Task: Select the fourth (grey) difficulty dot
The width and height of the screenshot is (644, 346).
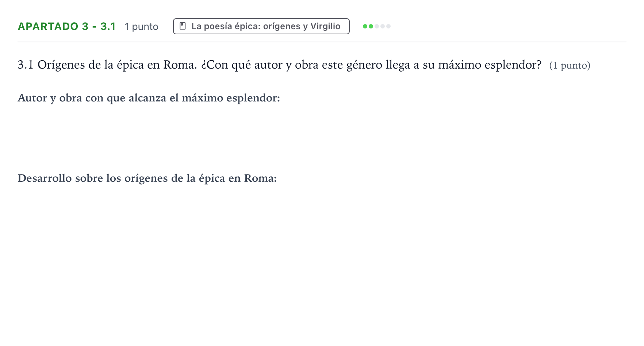Action: click(x=383, y=26)
